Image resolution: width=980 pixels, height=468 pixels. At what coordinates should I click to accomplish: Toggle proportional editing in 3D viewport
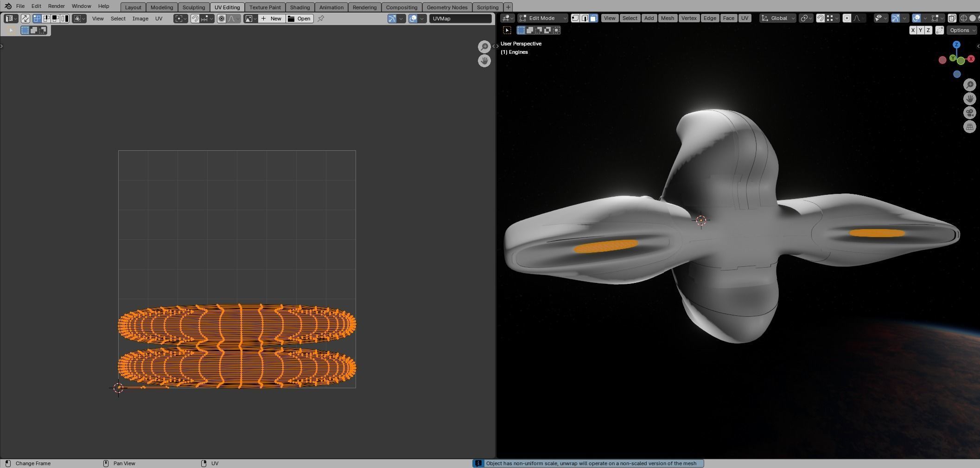click(846, 18)
